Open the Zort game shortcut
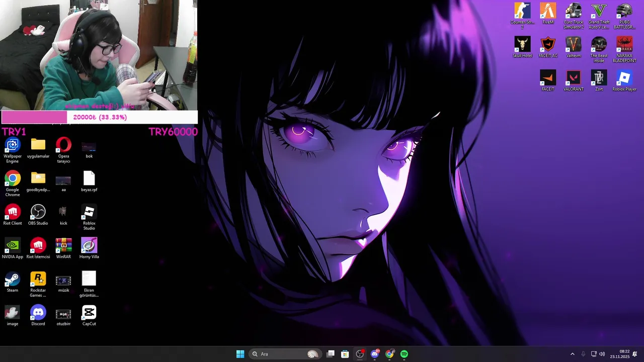This screenshot has height=362, width=644. point(599,81)
